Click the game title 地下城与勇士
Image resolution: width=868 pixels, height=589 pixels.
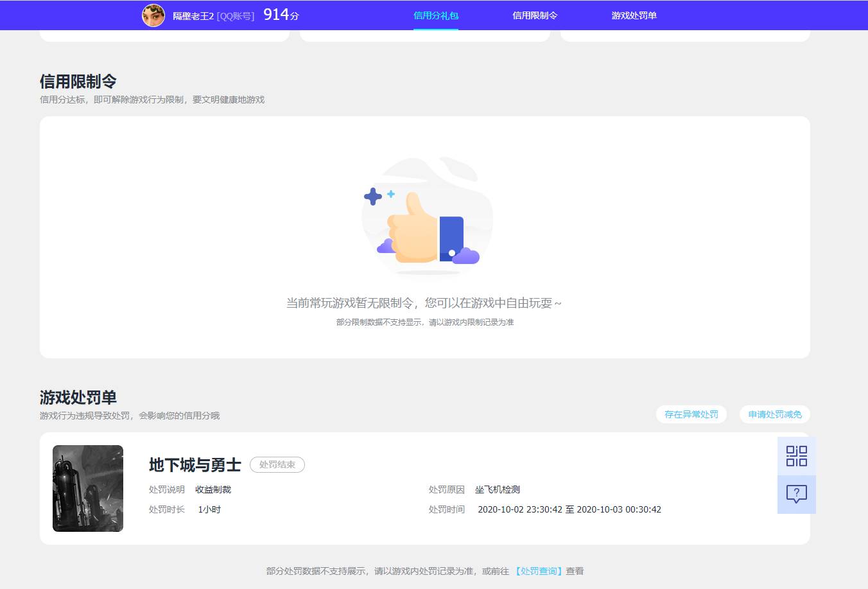(x=194, y=464)
